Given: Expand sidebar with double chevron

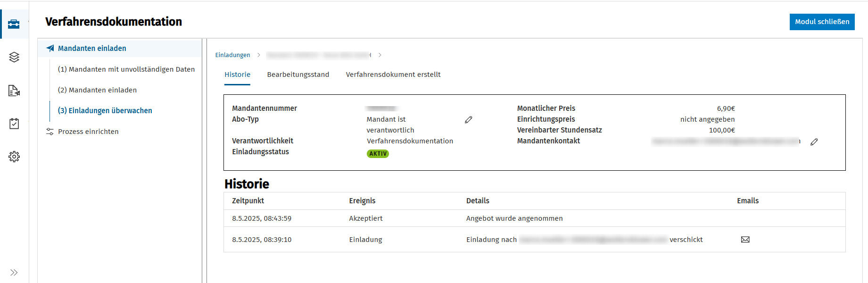Looking at the screenshot, I should [14, 273].
